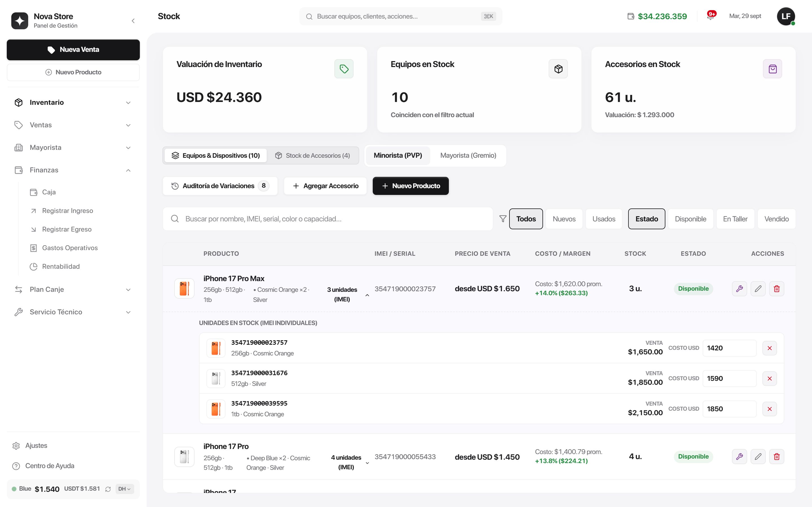812x507 pixels.
Task: Remove unit 354719000031676 with red X
Action: (x=769, y=379)
